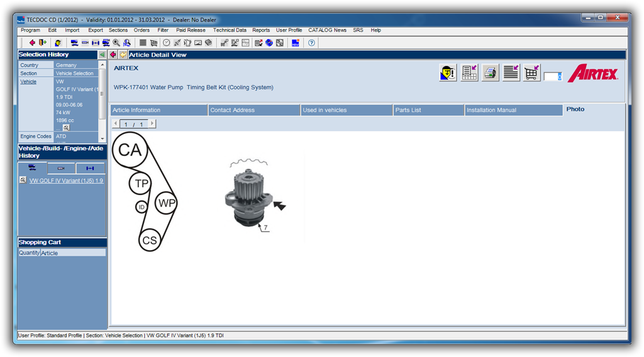Image resolution: width=644 pixels, height=357 pixels.
Task: Click the Selection History scrollbar down arrow
Action: tap(103, 139)
